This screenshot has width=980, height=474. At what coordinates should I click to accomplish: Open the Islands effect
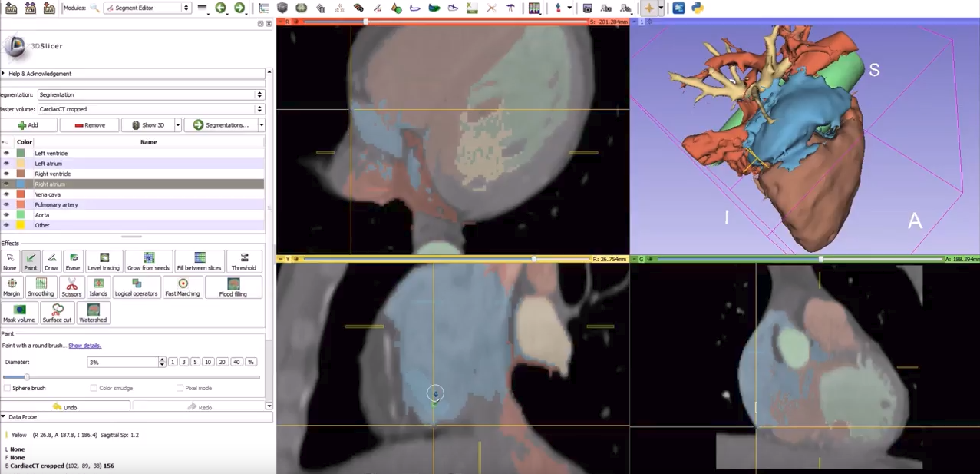pos(98,287)
